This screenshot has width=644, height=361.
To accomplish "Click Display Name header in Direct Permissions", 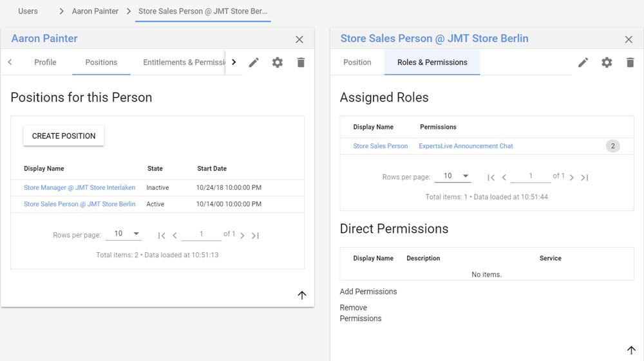I will (374, 259).
